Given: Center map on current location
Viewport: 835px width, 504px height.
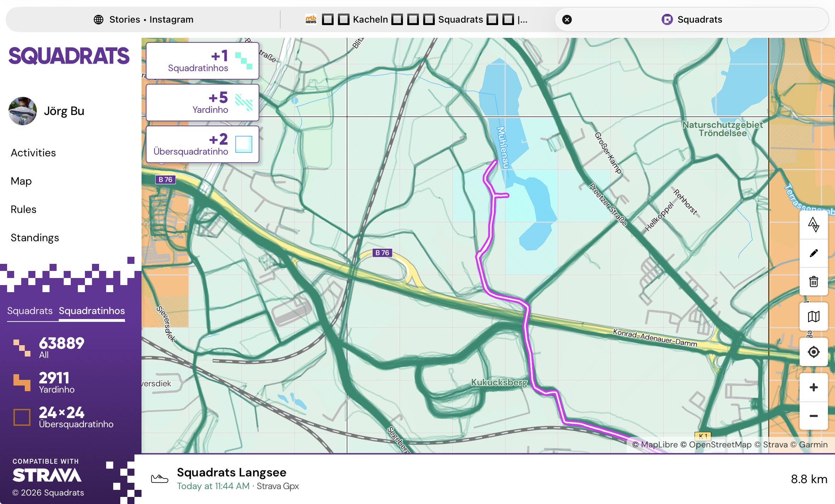Looking at the screenshot, I should coord(813,352).
